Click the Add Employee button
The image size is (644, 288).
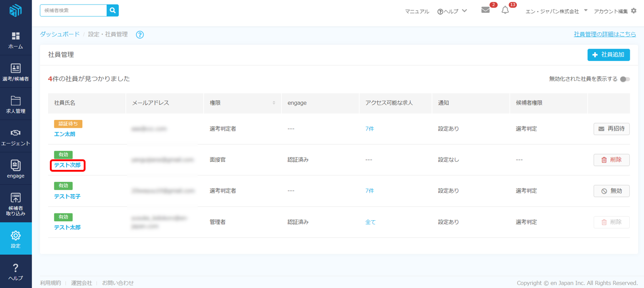[608, 55]
